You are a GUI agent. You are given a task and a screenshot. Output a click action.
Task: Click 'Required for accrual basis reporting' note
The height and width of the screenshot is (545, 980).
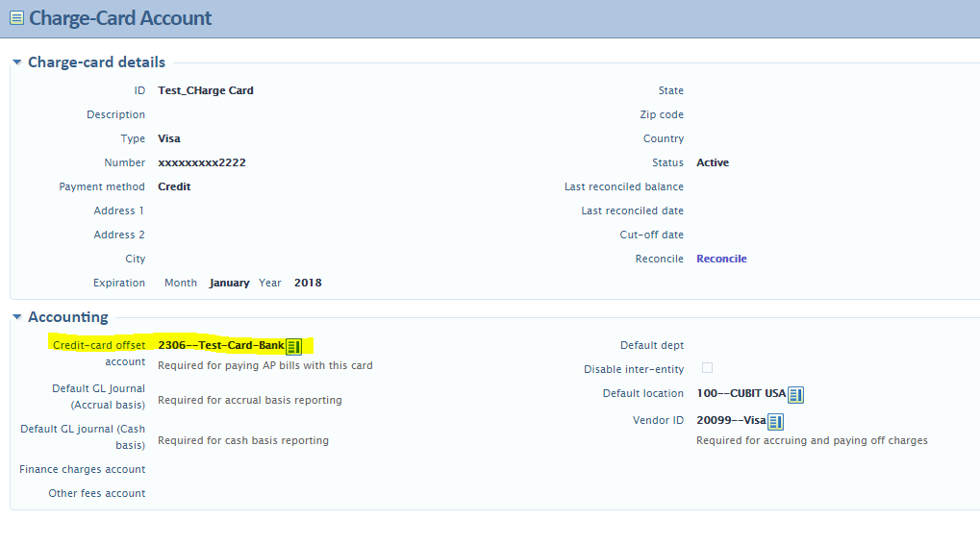(250, 400)
